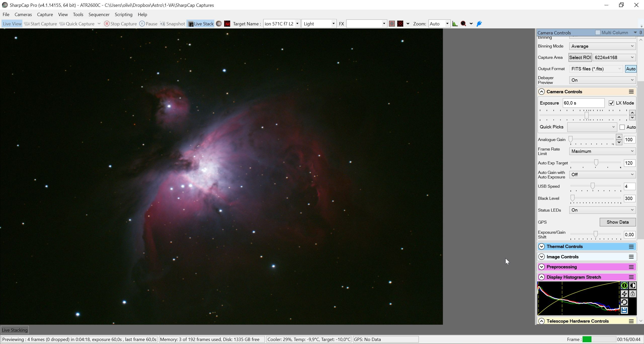Screen dimensions: 644x344
Task: Click the GPS Show Data button
Action: (618, 222)
